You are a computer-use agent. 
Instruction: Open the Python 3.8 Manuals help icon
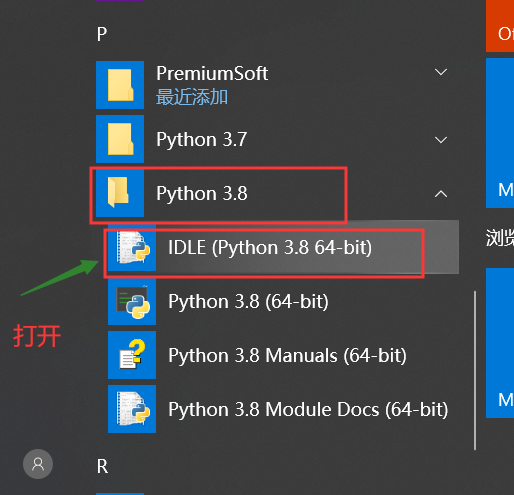tap(132, 355)
